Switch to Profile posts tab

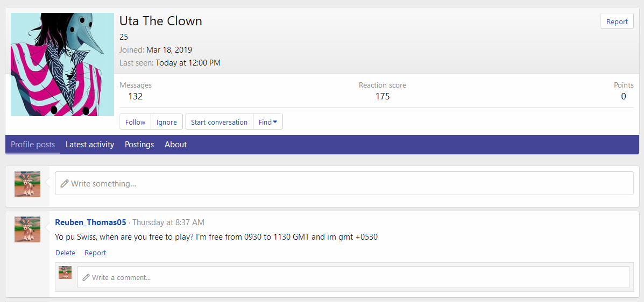tap(32, 145)
